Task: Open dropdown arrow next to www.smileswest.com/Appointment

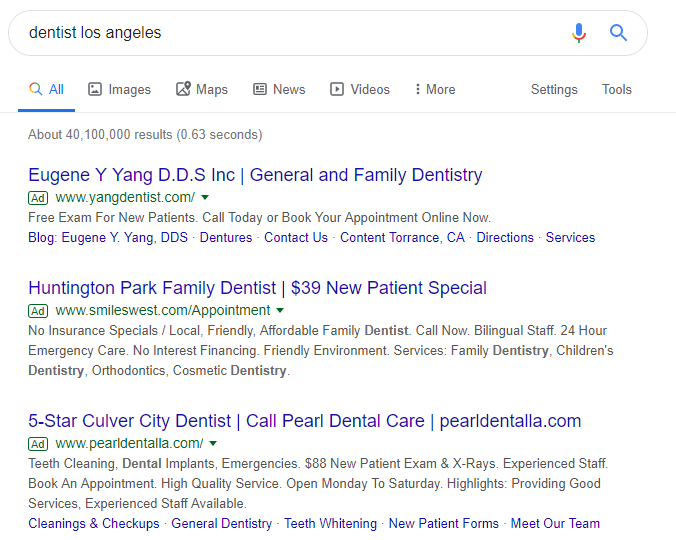Action: click(280, 310)
